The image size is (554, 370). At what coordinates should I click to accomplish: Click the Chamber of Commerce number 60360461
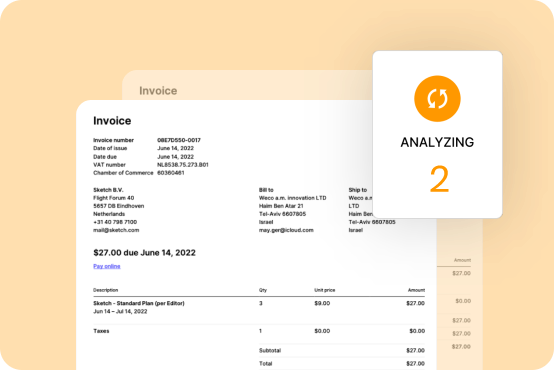coord(171,173)
